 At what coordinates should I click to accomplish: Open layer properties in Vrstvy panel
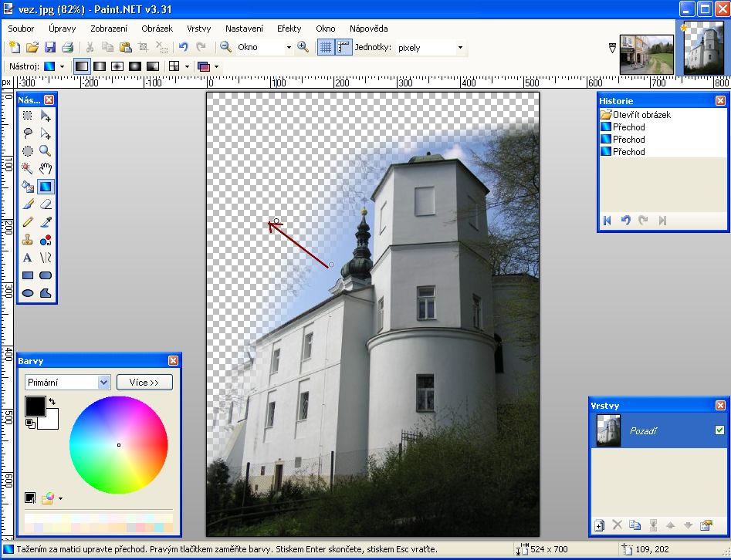pos(705,525)
